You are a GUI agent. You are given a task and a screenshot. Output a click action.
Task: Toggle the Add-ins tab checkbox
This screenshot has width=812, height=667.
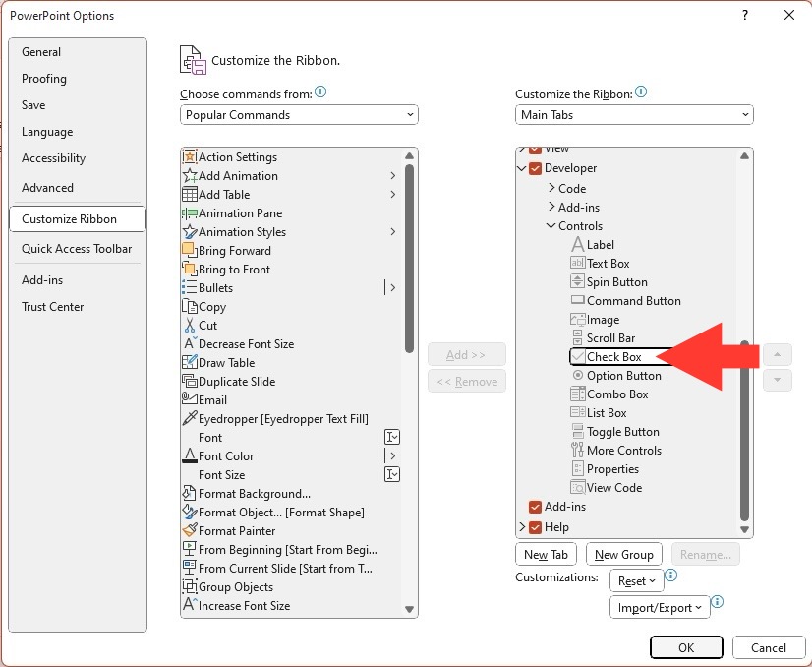[535, 507]
